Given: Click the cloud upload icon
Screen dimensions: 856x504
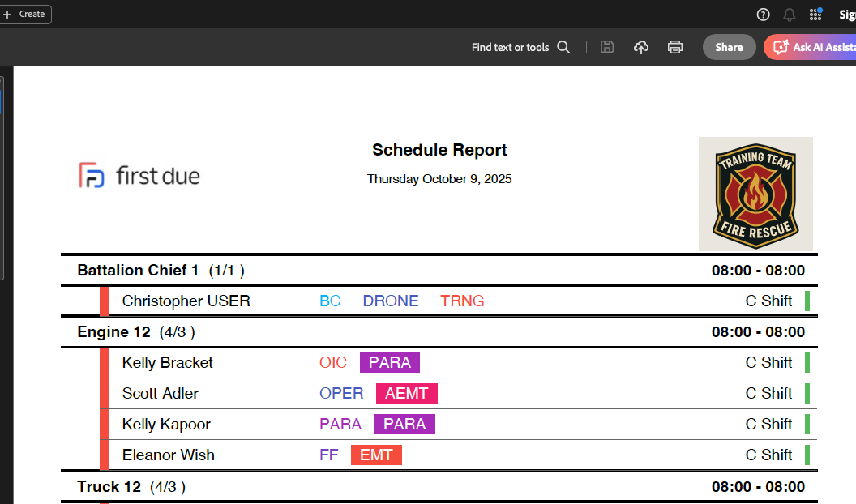Looking at the screenshot, I should point(640,47).
